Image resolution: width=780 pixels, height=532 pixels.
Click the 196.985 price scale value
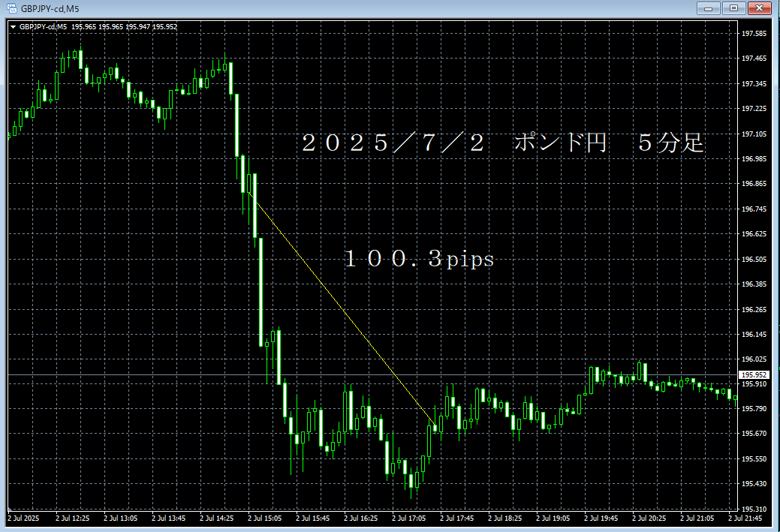click(x=754, y=159)
